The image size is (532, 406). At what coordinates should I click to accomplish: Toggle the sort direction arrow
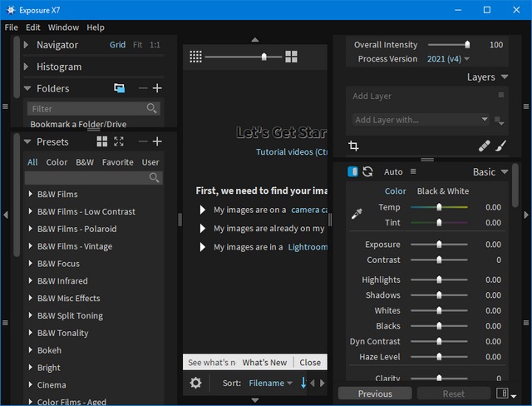(303, 383)
